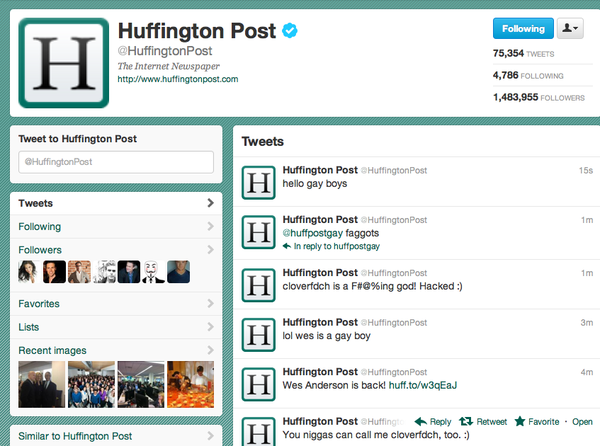Viewport: 600px width, 446px height.
Task: Click the Tweet to @HuffingtonPost field
Action: coord(116,162)
